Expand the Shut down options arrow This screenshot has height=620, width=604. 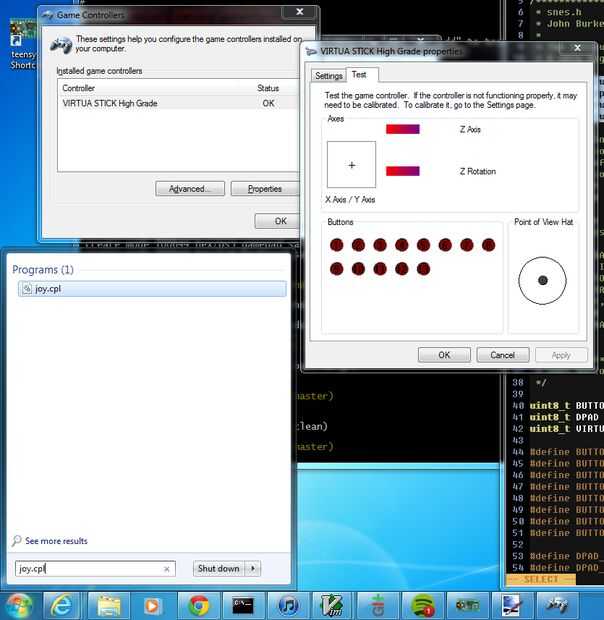pos(253,569)
